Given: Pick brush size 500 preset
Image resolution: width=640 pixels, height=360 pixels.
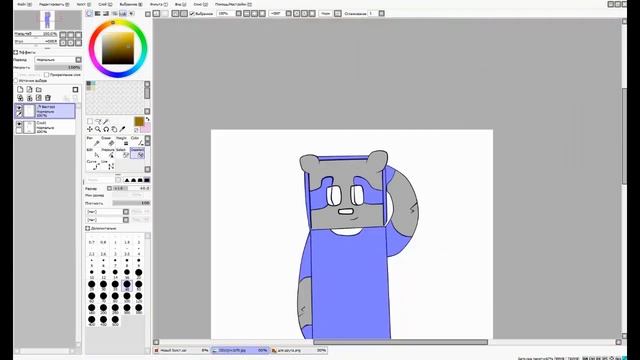Looking at the screenshot, I should [115, 321].
